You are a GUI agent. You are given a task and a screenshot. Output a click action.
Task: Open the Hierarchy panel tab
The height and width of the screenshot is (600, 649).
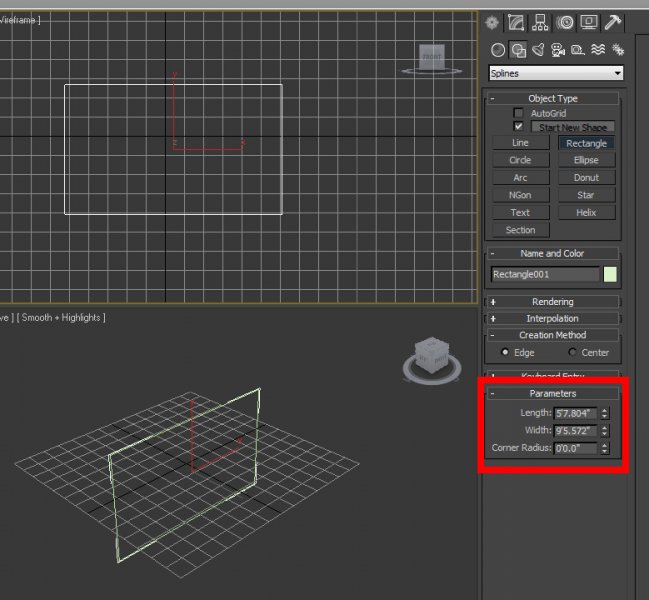540,22
